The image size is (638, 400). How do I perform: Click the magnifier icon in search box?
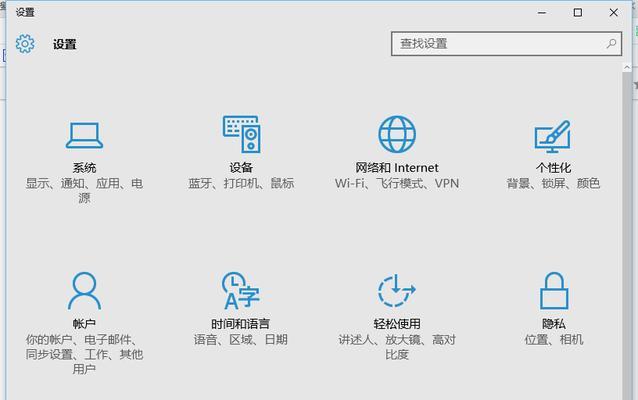pos(611,43)
